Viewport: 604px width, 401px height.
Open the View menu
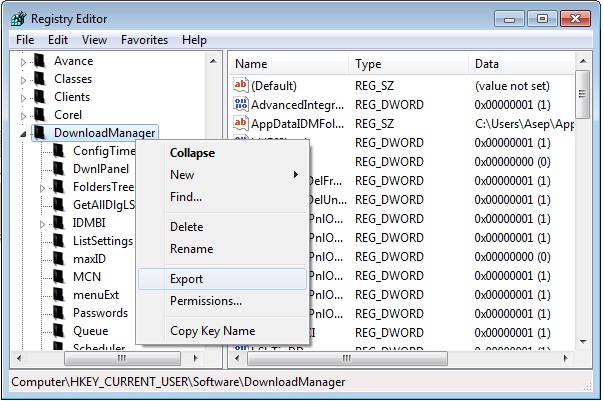click(94, 40)
